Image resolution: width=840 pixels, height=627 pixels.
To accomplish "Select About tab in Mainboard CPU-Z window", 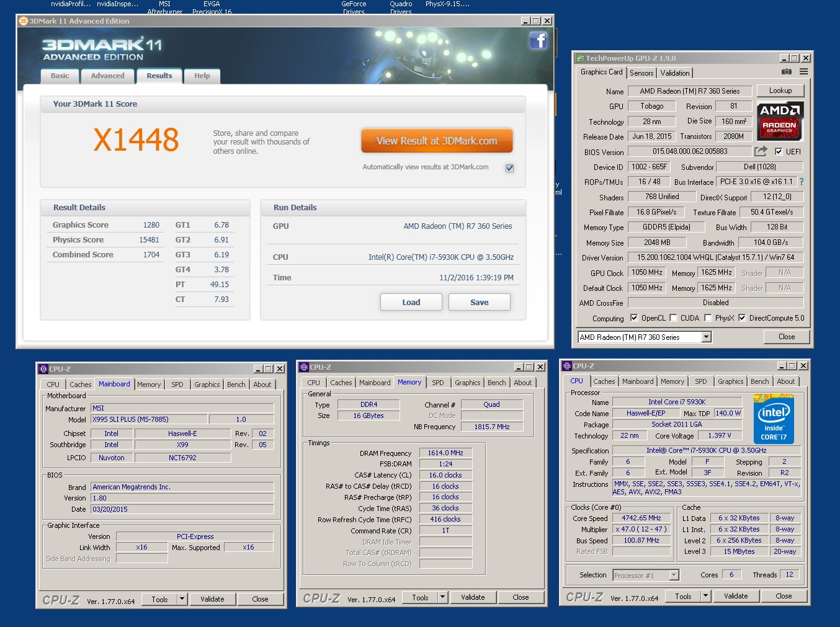I will pyautogui.click(x=262, y=385).
